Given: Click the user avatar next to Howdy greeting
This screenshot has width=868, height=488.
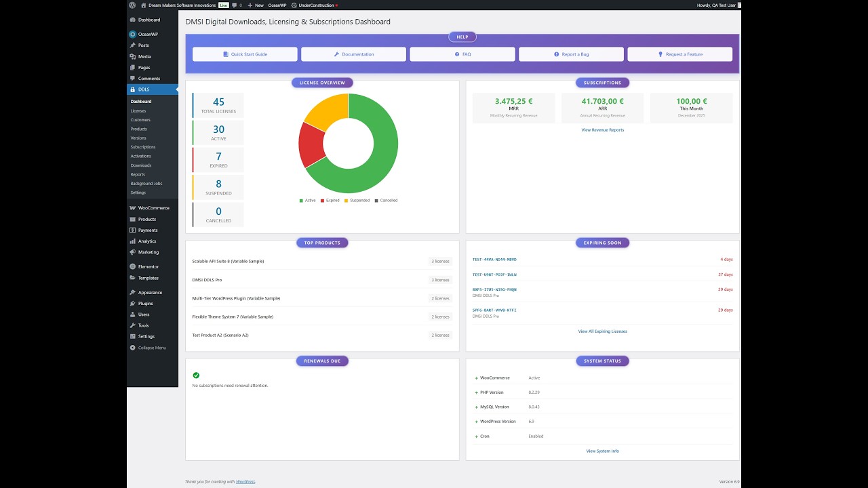Looking at the screenshot, I should (x=739, y=5).
